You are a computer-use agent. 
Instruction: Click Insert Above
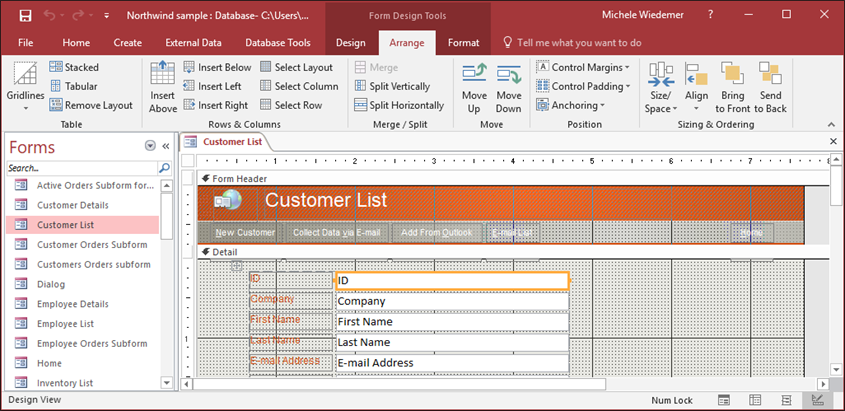click(163, 87)
